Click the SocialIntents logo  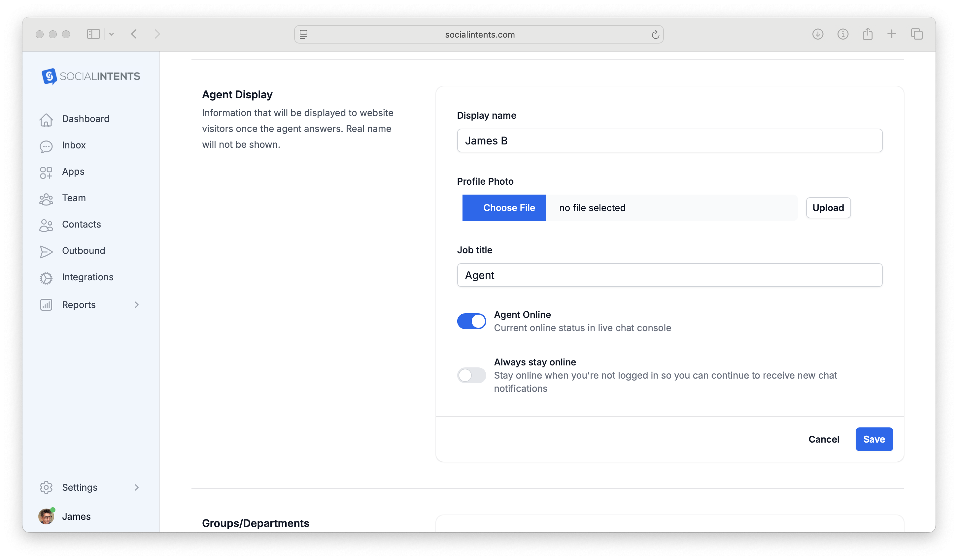point(91,77)
